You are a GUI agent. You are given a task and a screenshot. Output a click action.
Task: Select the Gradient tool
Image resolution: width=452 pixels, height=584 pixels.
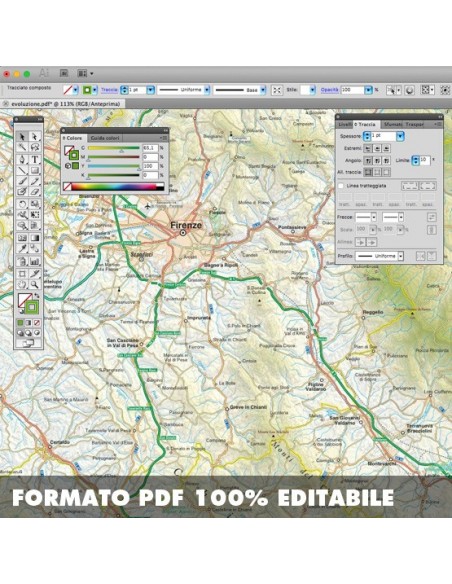point(34,238)
